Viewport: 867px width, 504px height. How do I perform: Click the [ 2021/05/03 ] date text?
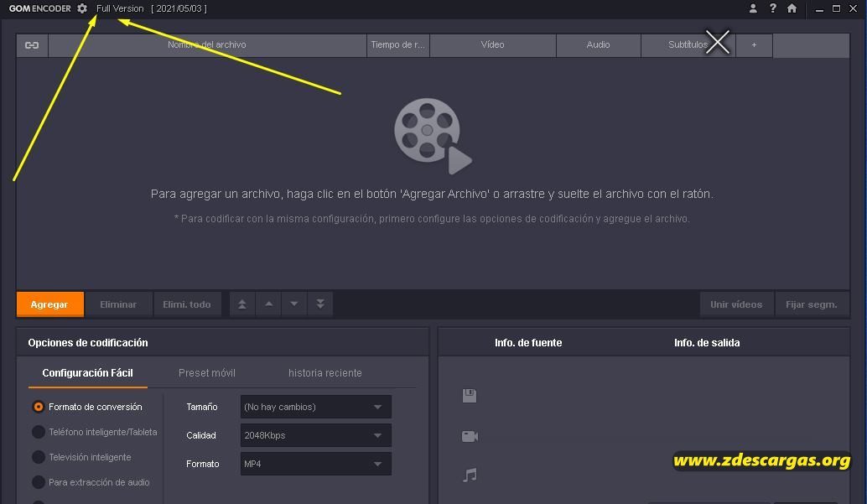pyautogui.click(x=179, y=9)
